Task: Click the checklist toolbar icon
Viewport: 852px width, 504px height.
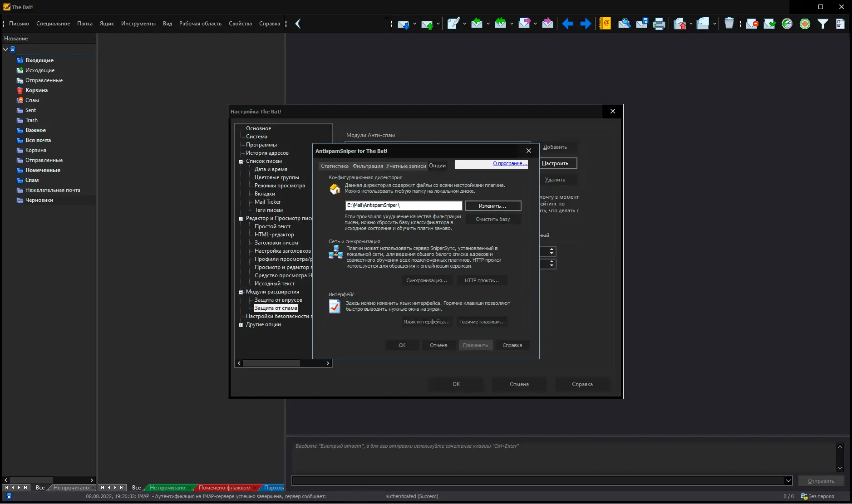Action: pyautogui.click(x=840, y=24)
